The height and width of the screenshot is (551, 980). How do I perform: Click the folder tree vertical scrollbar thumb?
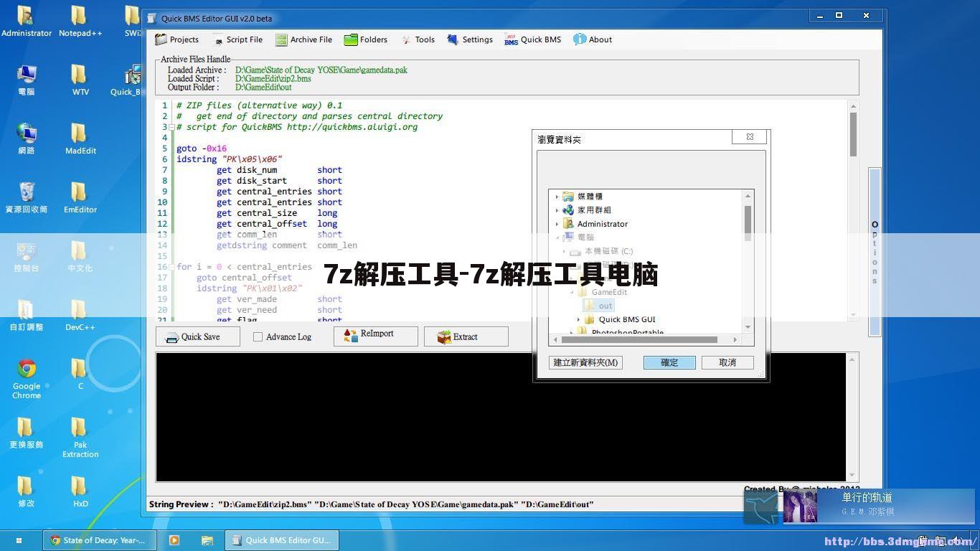pos(748,222)
